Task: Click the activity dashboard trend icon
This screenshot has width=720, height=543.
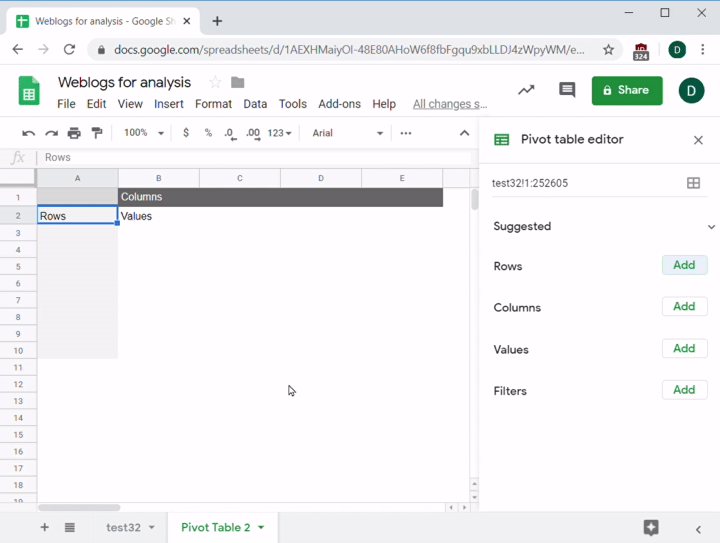Action: pyautogui.click(x=526, y=90)
